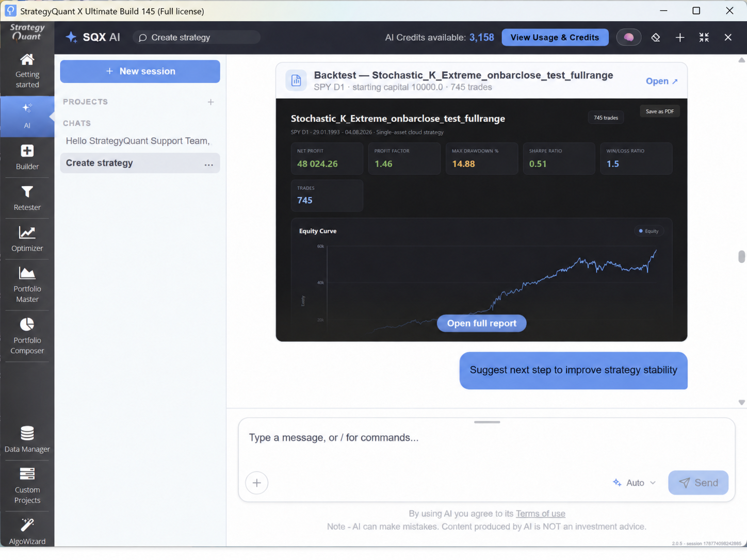This screenshot has width=747, height=560.
Task: Send the message
Action: tap(698, 483)
